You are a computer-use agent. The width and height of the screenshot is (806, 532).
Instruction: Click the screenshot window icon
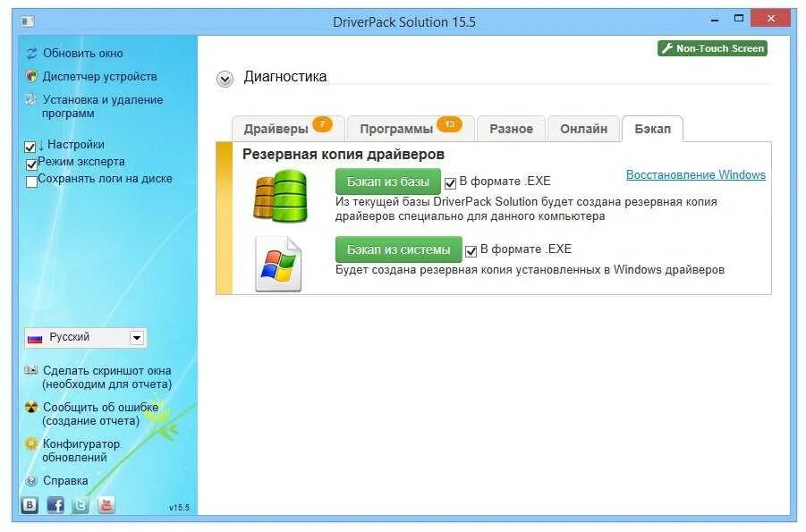(x=31, y=370)
